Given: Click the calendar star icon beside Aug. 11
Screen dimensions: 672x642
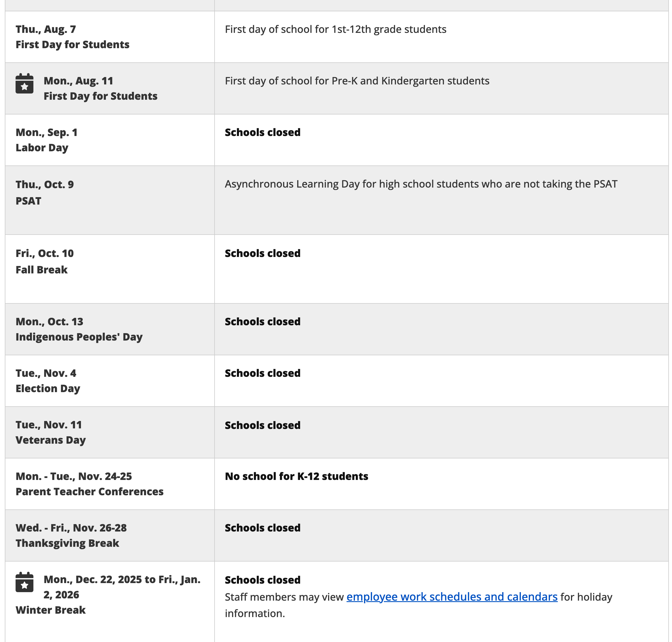Looking at the screenshot, I should pyautogui.click(x=24, y=84).
